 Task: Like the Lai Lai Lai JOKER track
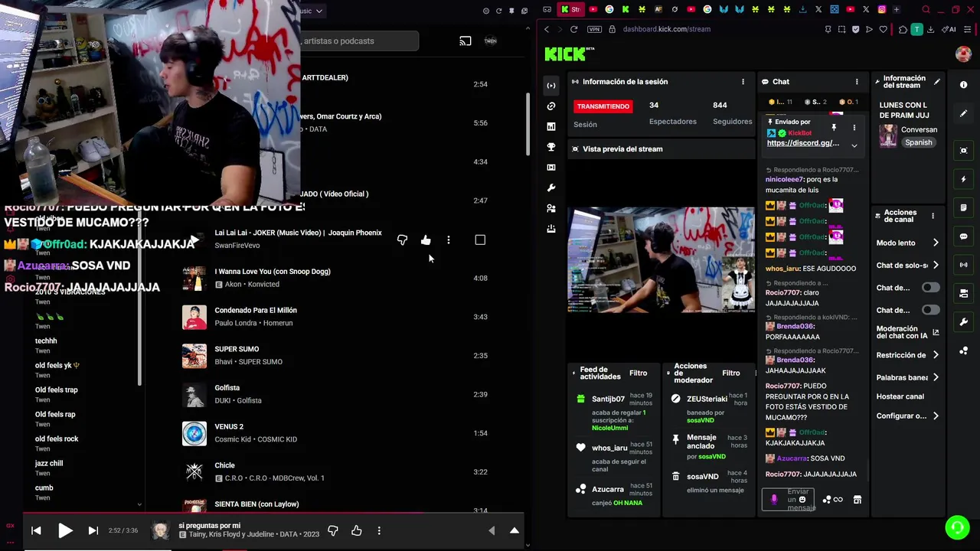click(x=426, y=240)
